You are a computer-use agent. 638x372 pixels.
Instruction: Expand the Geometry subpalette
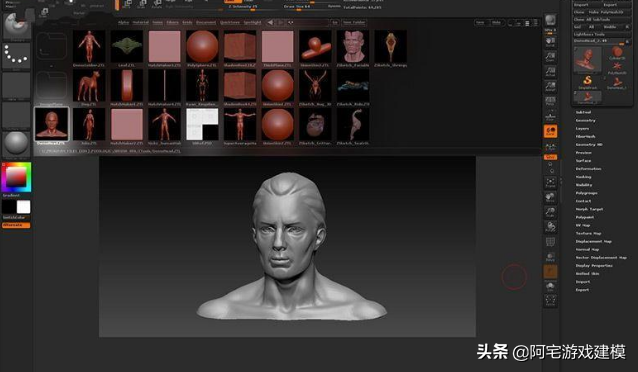click(x=585, y=120)
